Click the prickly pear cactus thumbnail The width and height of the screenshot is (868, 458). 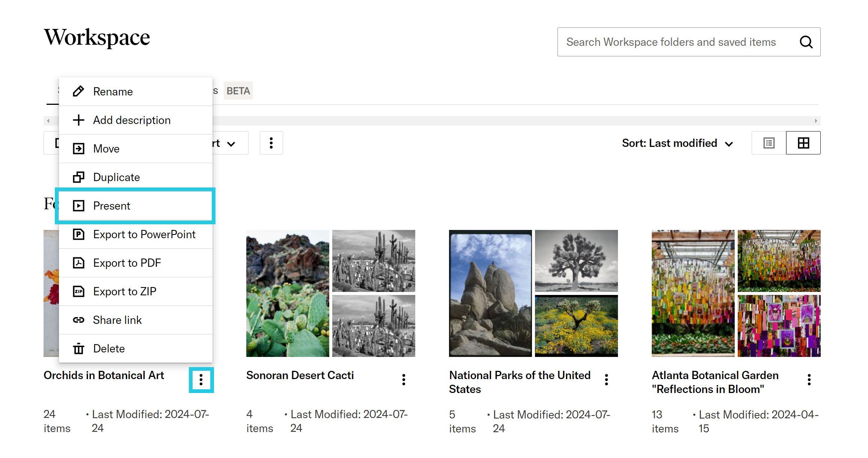[288, 293]
